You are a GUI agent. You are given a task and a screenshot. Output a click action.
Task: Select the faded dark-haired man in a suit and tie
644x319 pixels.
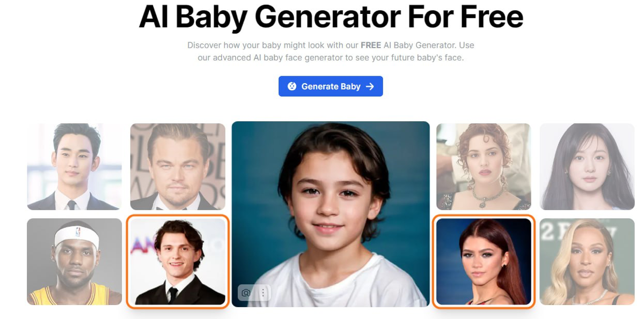(x=75, y=166)
